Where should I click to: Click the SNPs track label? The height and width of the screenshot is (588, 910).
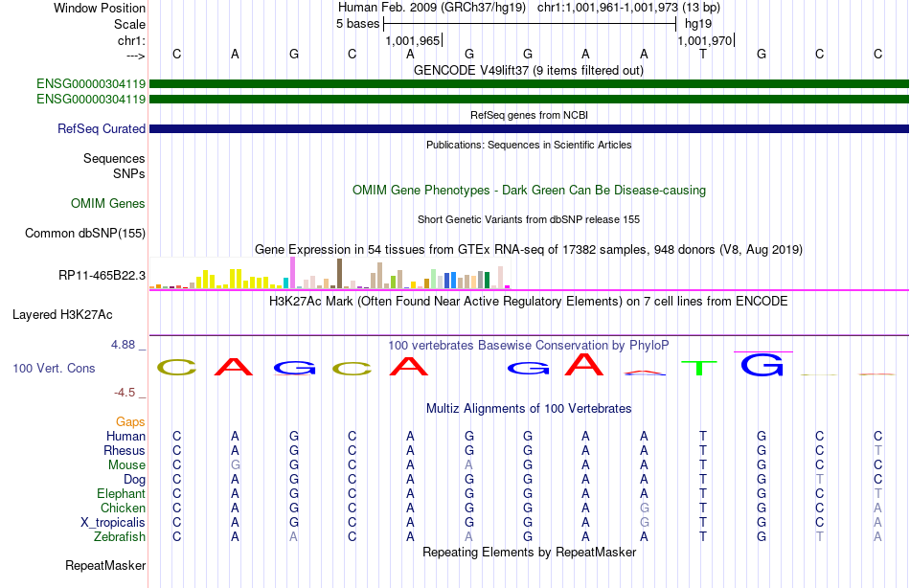click(x=129, y=173)
